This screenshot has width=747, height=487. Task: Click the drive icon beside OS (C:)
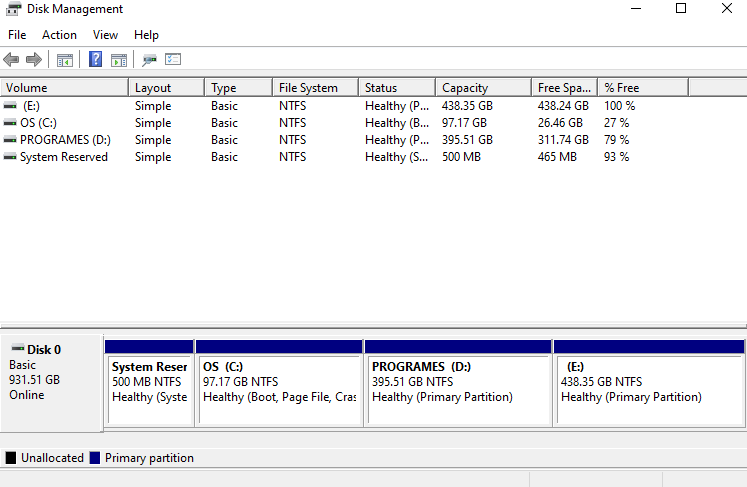pos(10,122)
